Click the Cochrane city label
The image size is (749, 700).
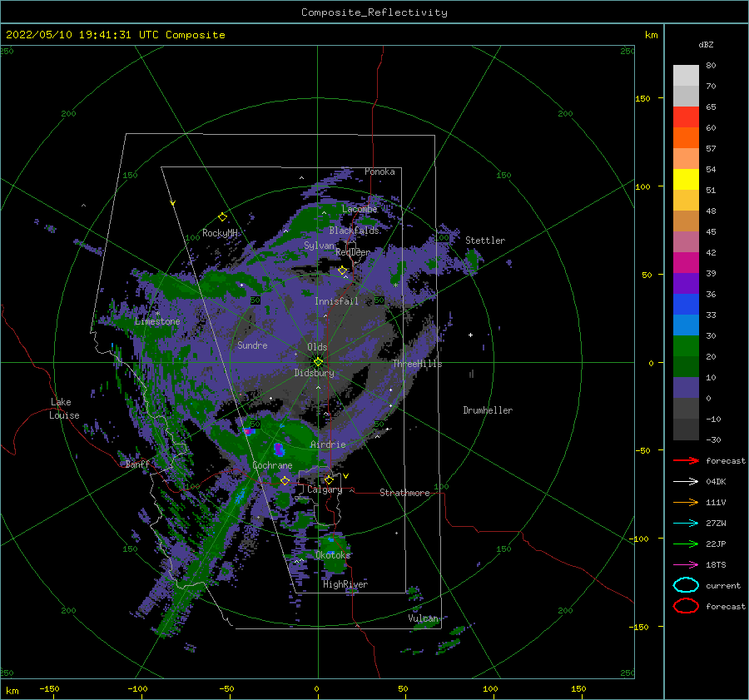point(272,465)
